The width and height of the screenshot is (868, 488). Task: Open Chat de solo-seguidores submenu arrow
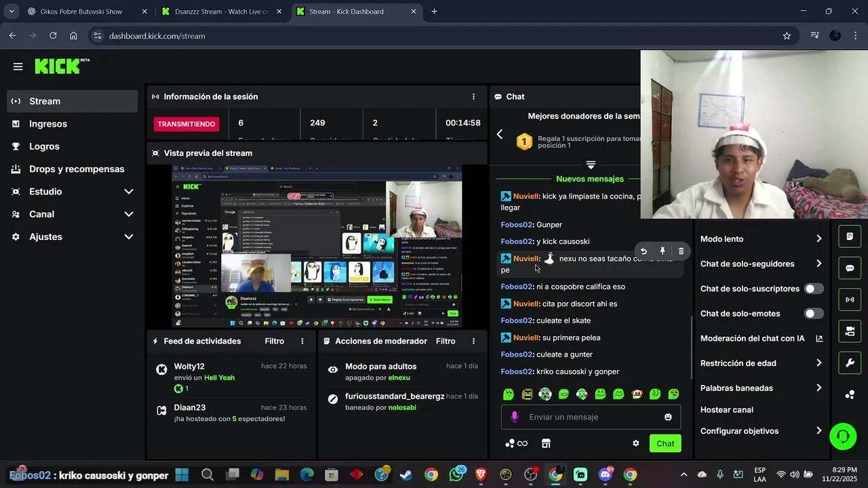coord(818,264)
